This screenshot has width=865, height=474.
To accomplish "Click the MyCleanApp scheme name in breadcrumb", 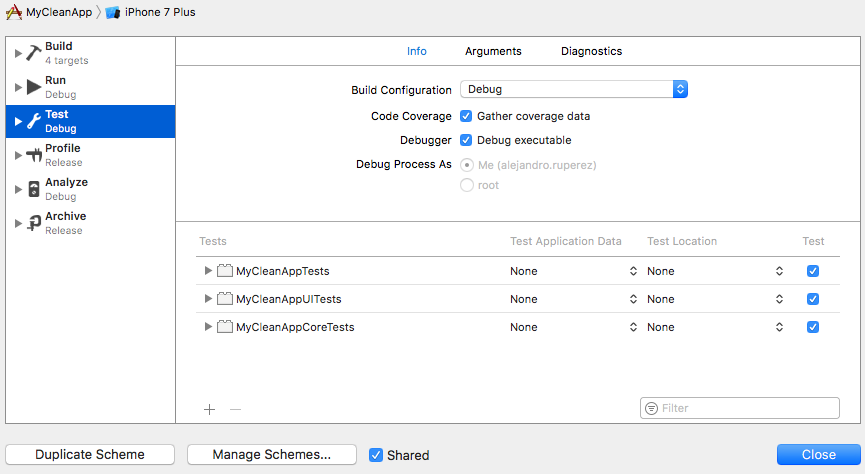I will tap(59, 12).
